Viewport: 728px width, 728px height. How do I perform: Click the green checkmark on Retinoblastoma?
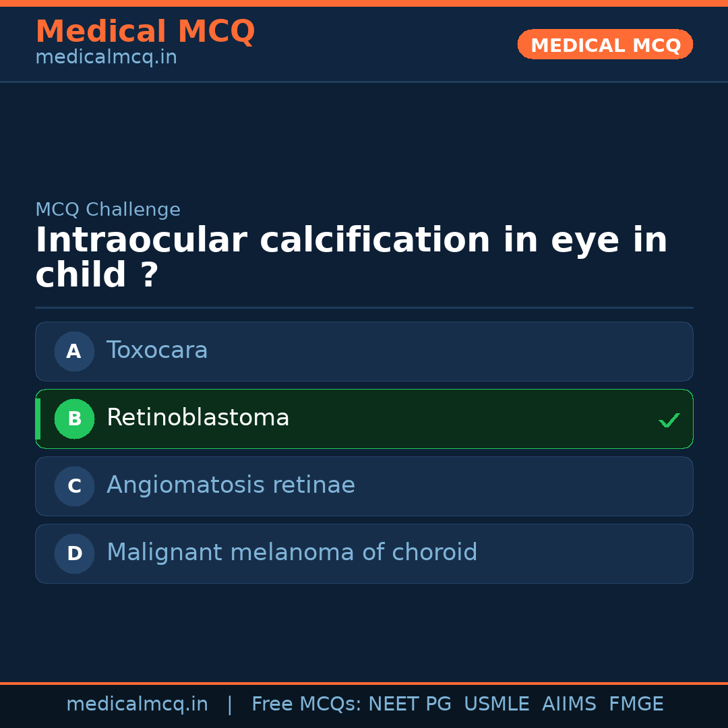tap(669, 420)
